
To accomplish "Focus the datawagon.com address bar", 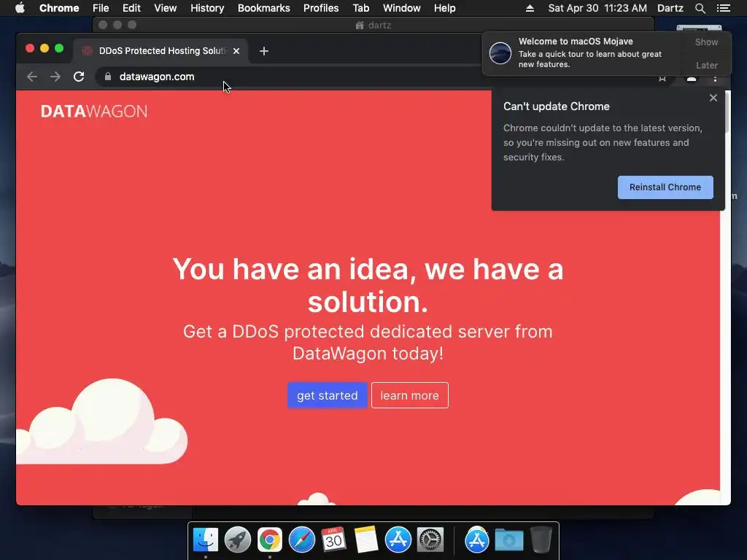I will tap(333, 77).
